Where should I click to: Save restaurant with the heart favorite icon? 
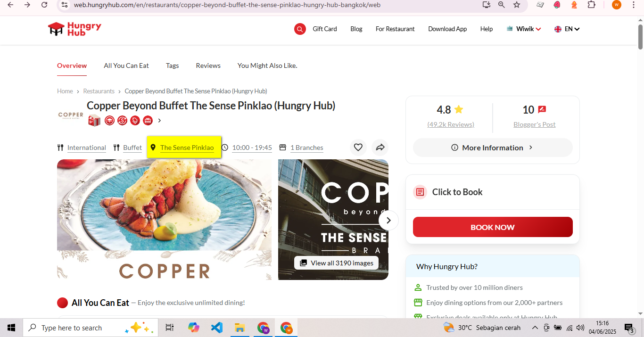point(358,148)
